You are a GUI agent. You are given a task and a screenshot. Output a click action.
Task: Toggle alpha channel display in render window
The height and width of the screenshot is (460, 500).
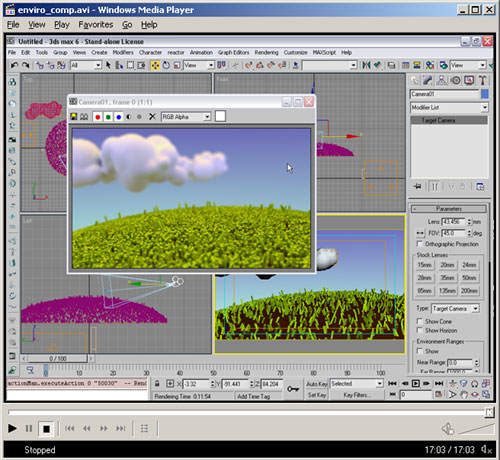(129, 117)
